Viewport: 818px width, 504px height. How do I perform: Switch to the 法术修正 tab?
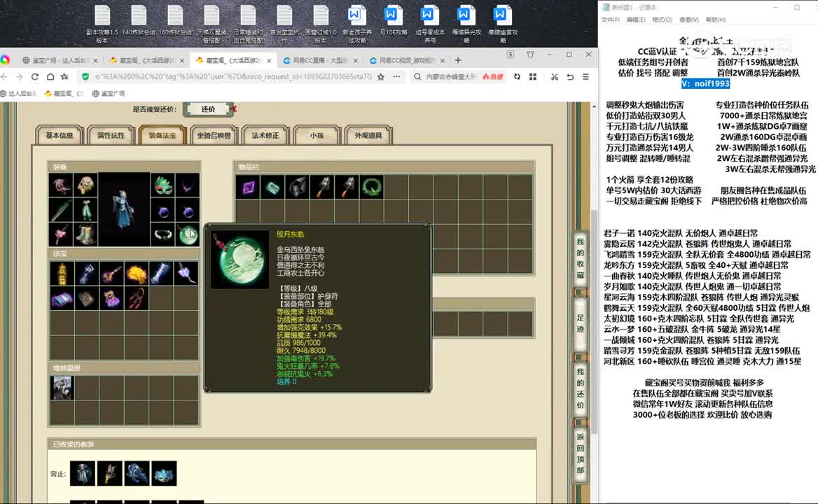click(265, 136)
